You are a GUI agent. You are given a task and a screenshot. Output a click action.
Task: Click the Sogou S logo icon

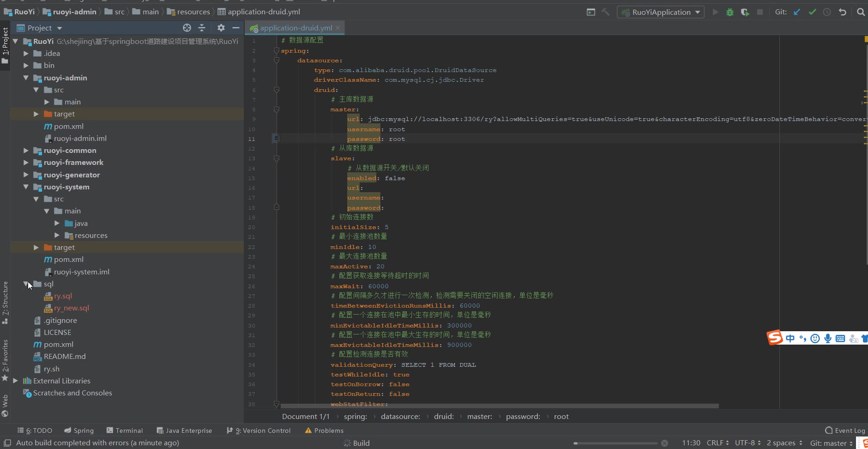pyautogui.click(x=775, y=338)
